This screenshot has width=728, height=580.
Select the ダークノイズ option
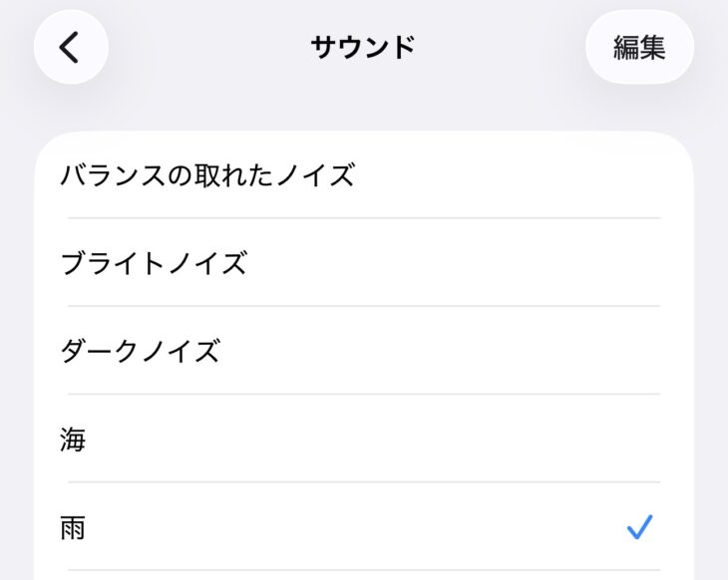[x=364, y=352]
